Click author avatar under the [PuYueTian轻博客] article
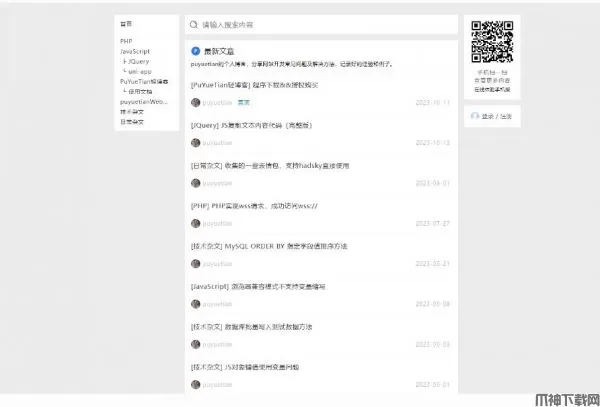 pos(196,103)
